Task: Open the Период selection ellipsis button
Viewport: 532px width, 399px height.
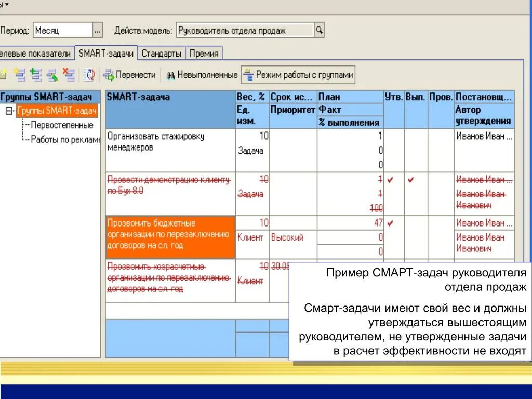Action: pos(97,31)
